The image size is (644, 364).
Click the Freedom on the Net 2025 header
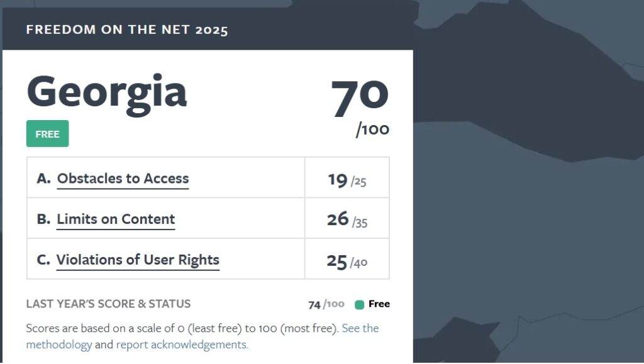pos(127,30)
